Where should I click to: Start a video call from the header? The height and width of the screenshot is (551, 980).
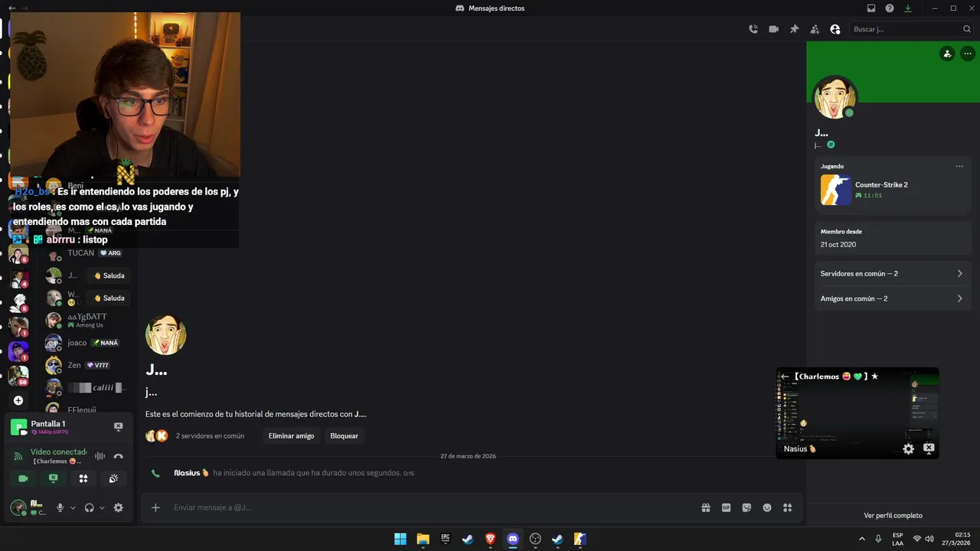tap(773, 29)
